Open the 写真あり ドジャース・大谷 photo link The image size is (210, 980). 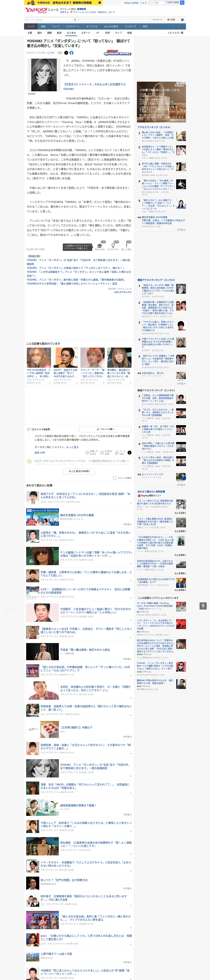click(94, 87)
